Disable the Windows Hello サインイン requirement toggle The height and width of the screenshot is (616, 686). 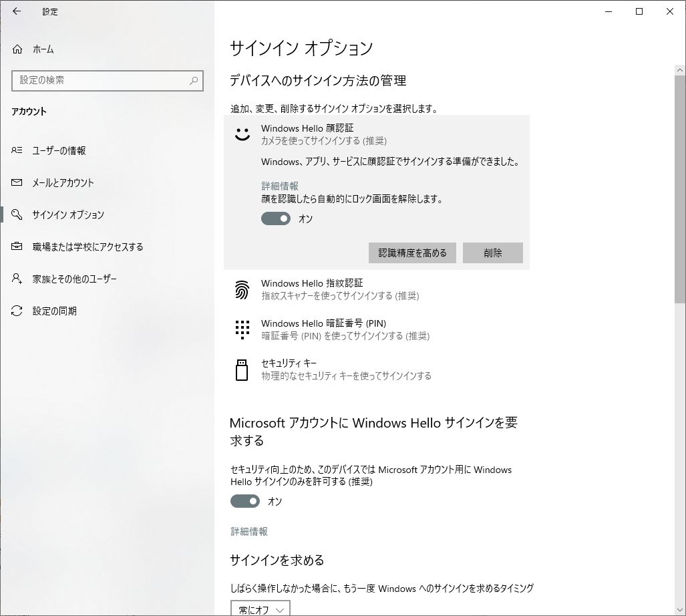click(244, 501)
